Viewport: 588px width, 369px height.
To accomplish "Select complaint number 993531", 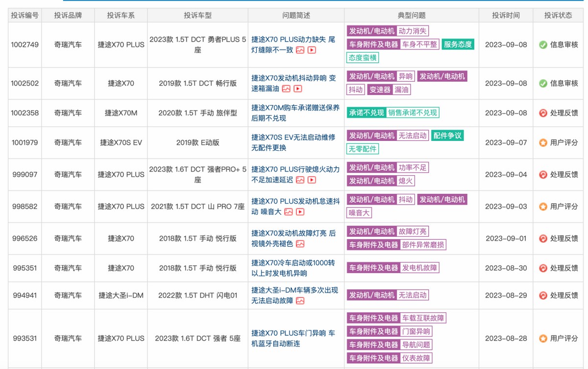I will pos(24,338).
